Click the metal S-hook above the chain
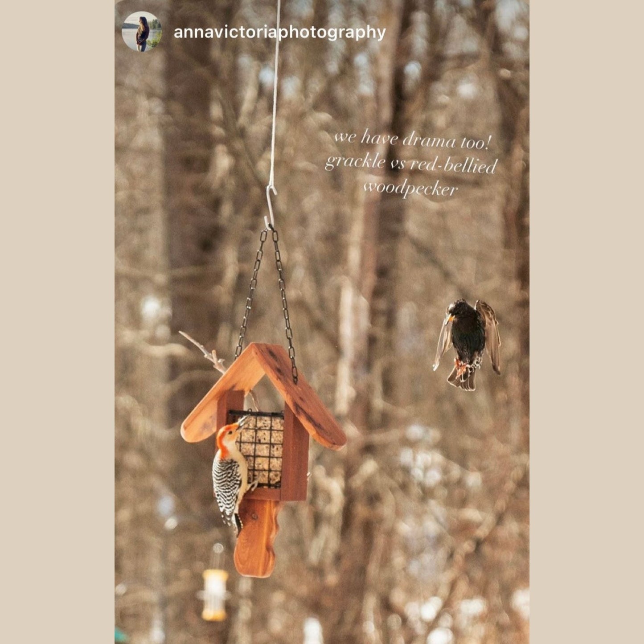Image resolution: width=644 pixels, height=644 pixels. pyautogui.click(x=271, y=206)
